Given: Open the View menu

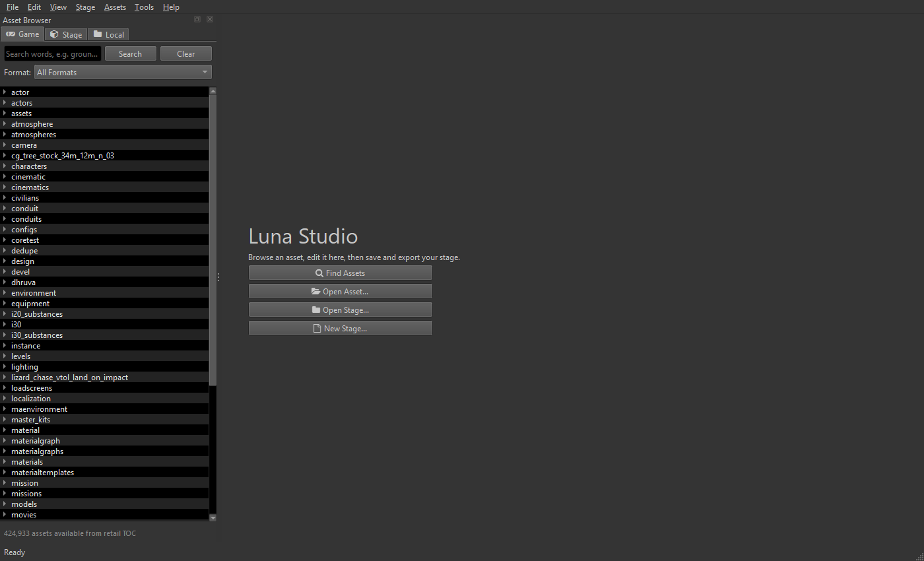Looking at the screenshot, I should point(58,7).
